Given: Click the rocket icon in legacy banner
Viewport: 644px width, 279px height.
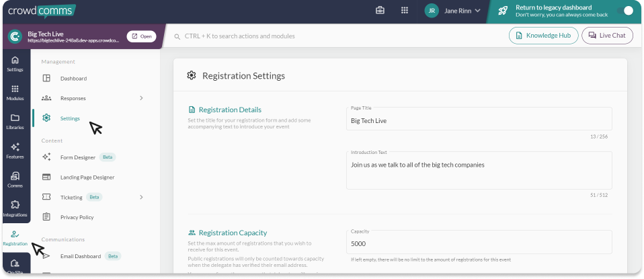Looking at the screenshot, I should point(503,11).
